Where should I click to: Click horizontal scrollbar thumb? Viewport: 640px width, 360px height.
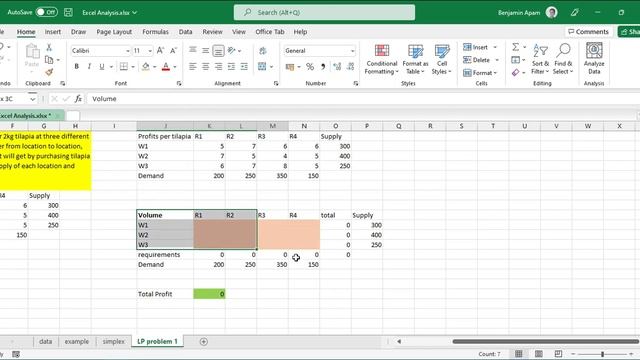(545, 342)
